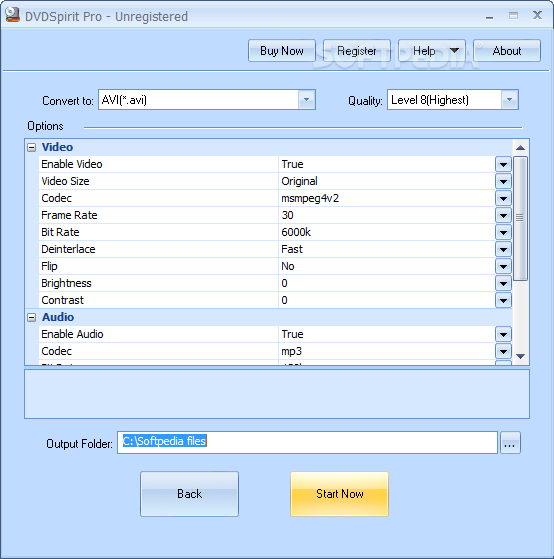Open the Frame Rate value dropdown
554x559 pixels.
503,215
